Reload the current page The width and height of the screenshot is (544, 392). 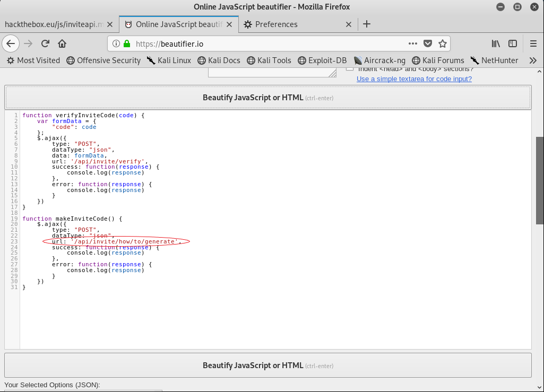46,43
